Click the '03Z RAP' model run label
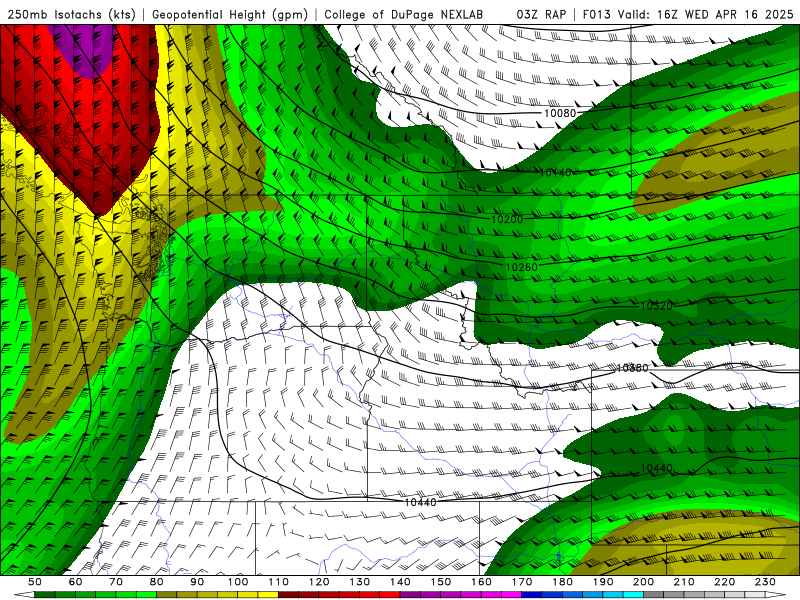The image size is (800, 600). point(541,14)
